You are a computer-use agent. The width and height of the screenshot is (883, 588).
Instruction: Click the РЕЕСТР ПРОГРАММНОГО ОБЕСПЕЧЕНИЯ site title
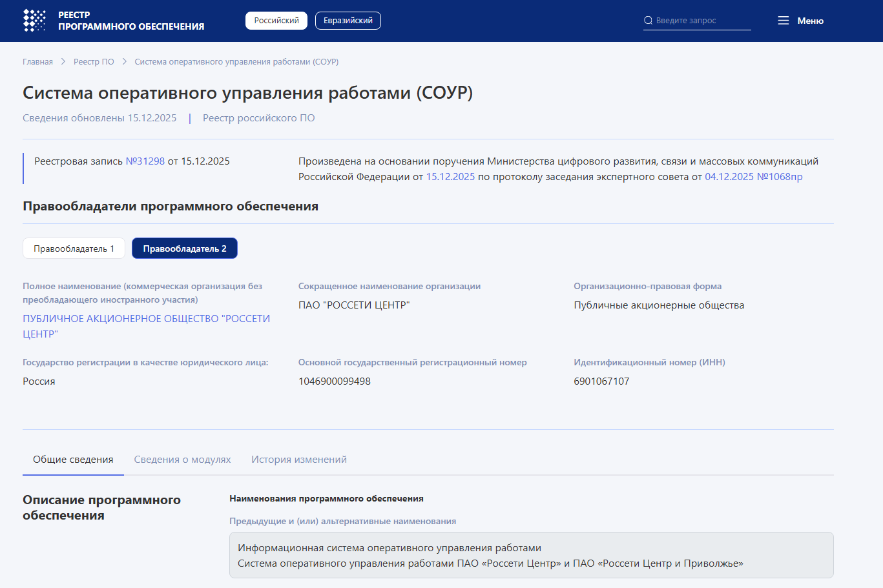(130, 21)
